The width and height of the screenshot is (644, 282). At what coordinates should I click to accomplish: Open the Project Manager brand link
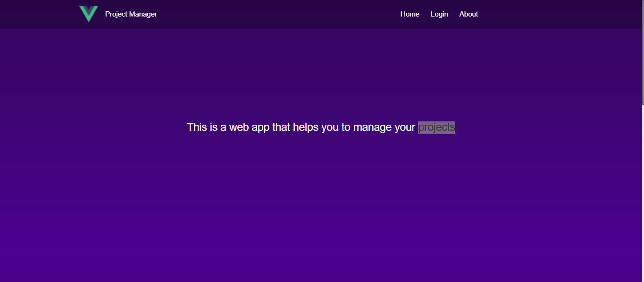tap(131, 14)
